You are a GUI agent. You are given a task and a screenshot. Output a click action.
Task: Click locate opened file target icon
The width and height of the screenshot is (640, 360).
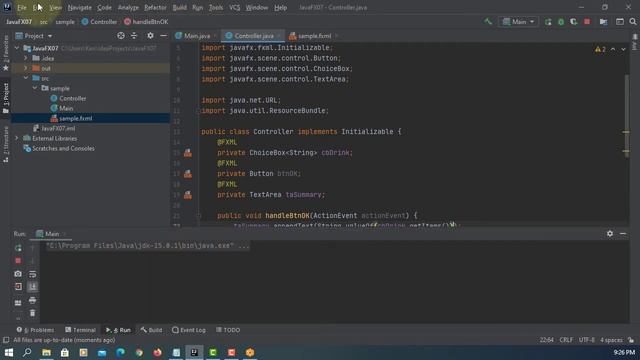pyautogui.click(x=121, y=36)
